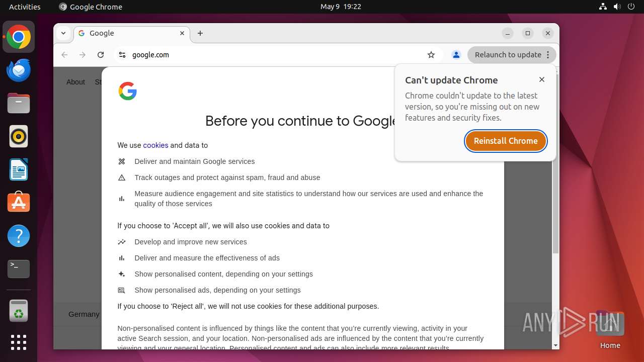
Task: Open the power icon in top bar
Action: tap(631, 7)
